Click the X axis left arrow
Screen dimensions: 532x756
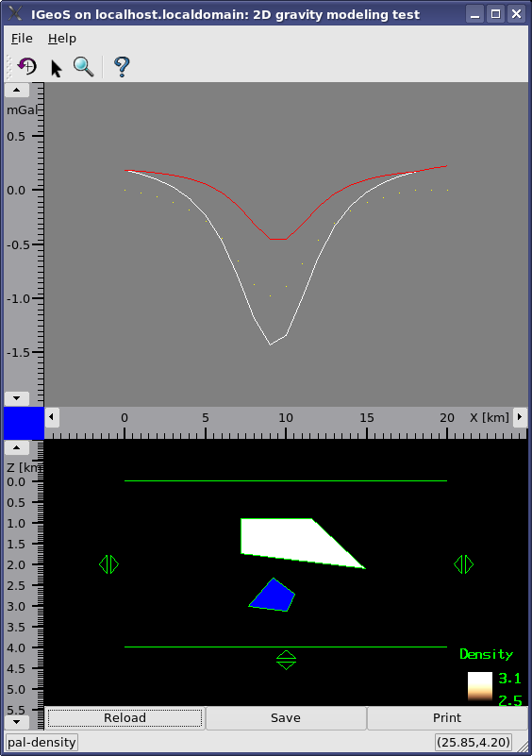pos(52,417)
